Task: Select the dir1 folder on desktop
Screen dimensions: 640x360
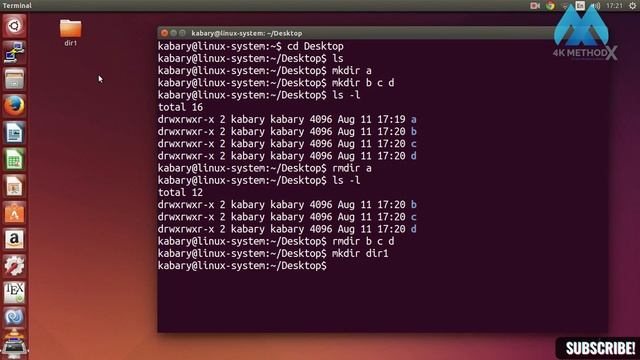Action: [70, 33]
